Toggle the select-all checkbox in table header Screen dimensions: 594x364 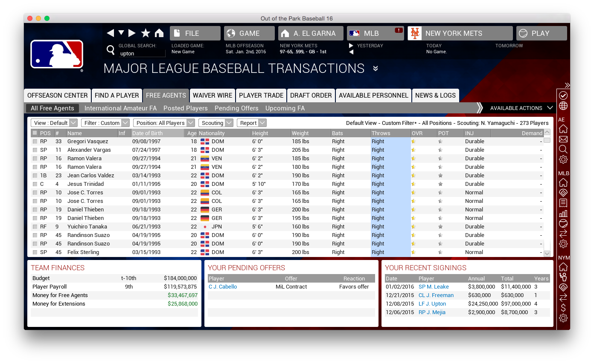tap(35, 133)
